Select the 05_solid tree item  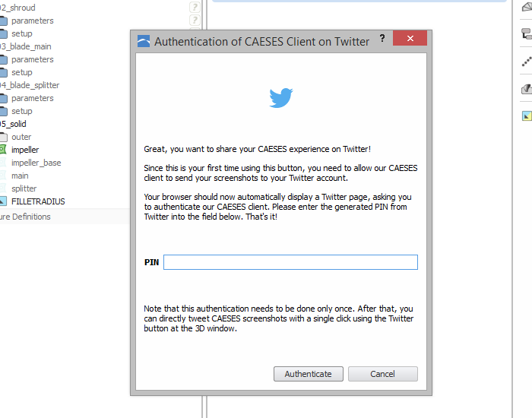click(x=13, y=124)
